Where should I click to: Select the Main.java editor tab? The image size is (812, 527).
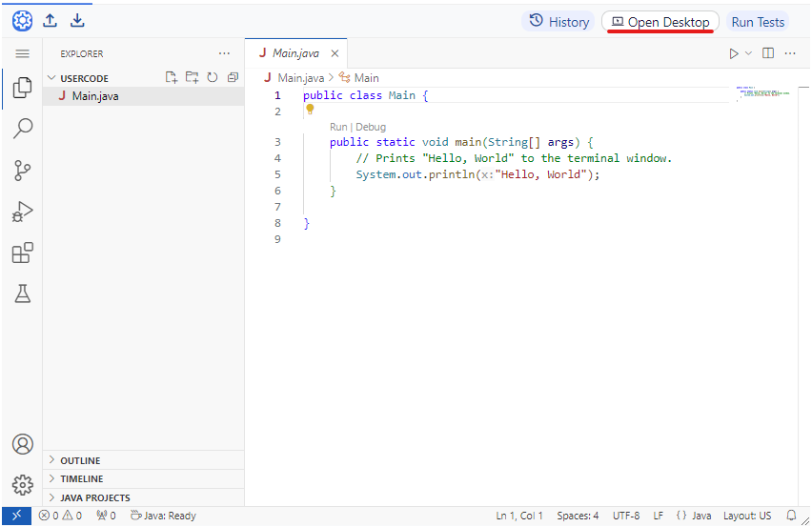tap(295, 53)
